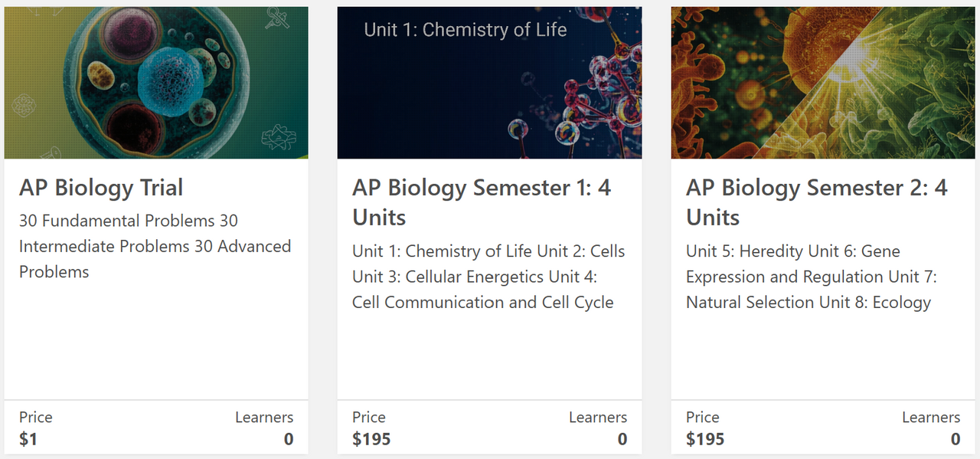Click the Learners count for Semester 1
The width and height of the screenshot is (980, 459).
point(622,439)
